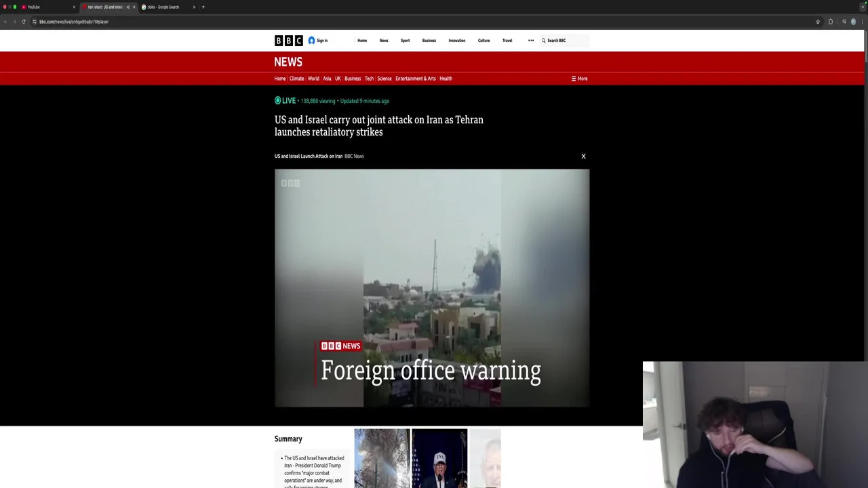This screenshot has width=868, height=488.
Task: Click the live video player
Action: click(432, 288)
